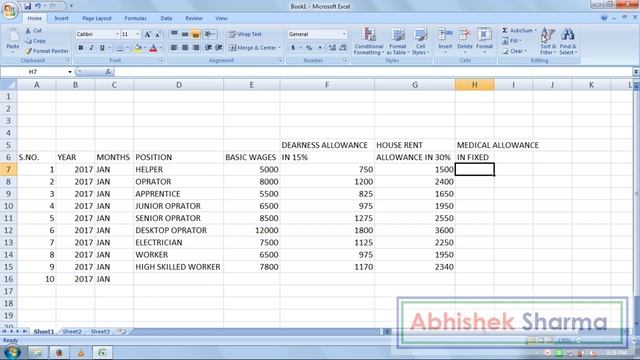Click the Copy command

point(36,41)
